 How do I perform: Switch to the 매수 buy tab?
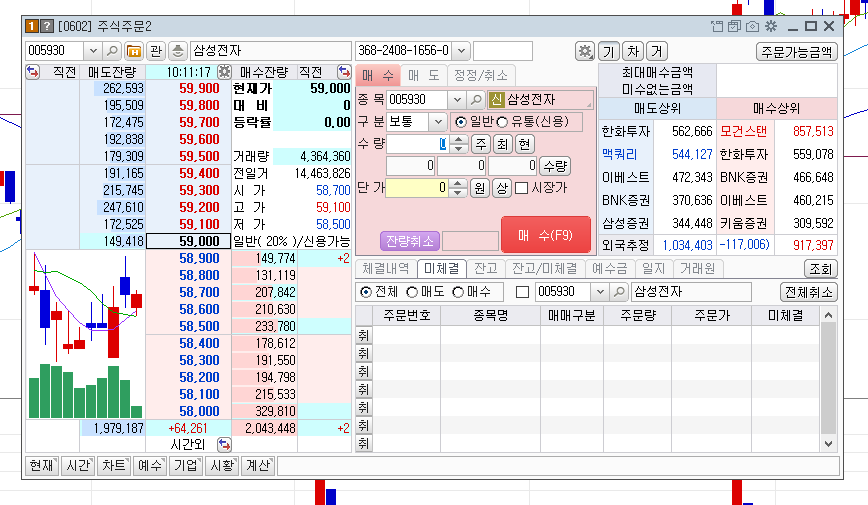379,75
